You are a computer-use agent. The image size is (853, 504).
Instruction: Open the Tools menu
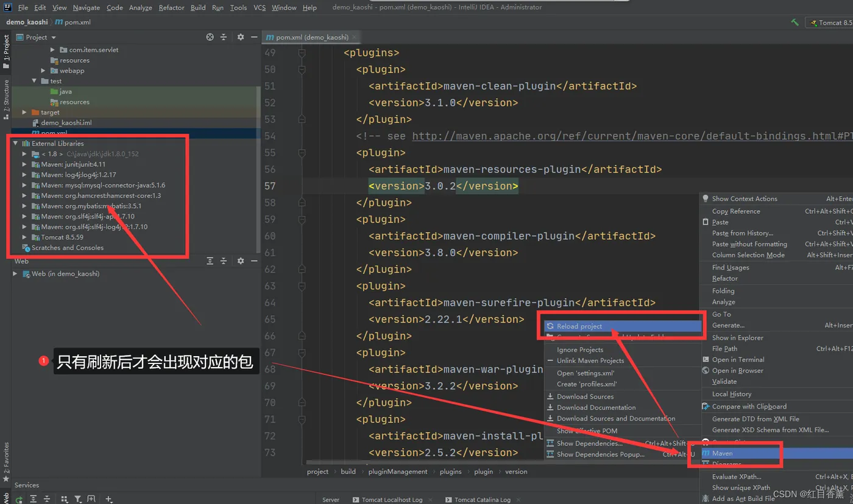tap(238, 7)
